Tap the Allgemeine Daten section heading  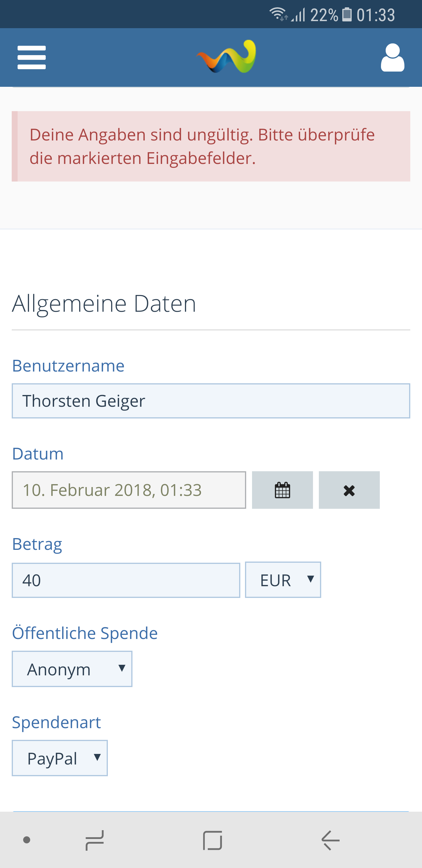[104, 304]
